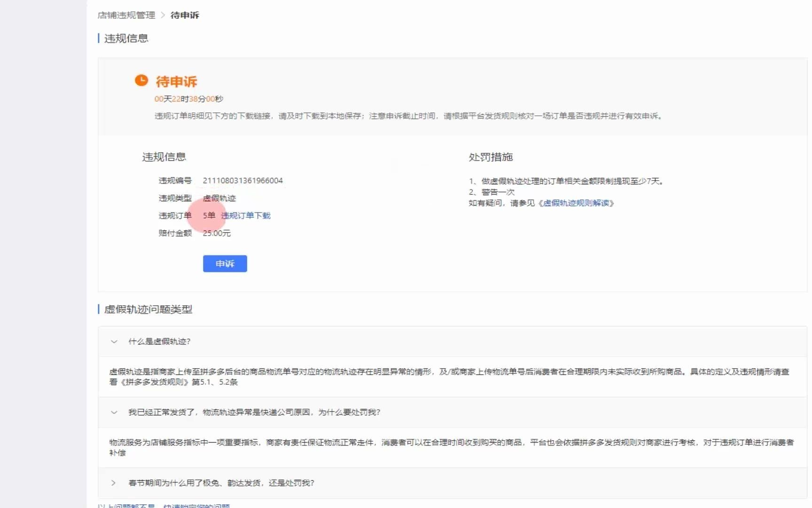Click the 处罚措施 penalty section heading
The height and width of the screenshot is (508, 812).
[491, 159]
